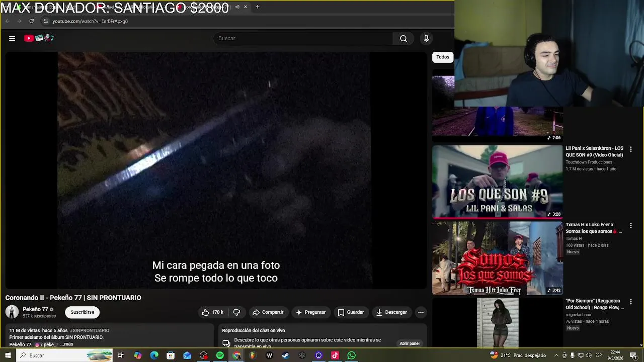Focus the Buscar search field on YouTube

[x=303, y=38]
